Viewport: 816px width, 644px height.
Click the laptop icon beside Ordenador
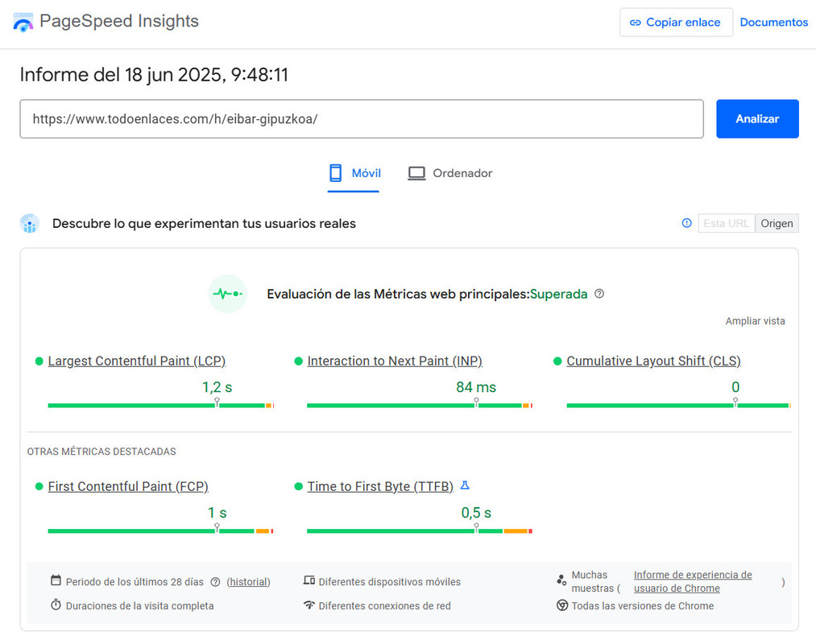416,173
